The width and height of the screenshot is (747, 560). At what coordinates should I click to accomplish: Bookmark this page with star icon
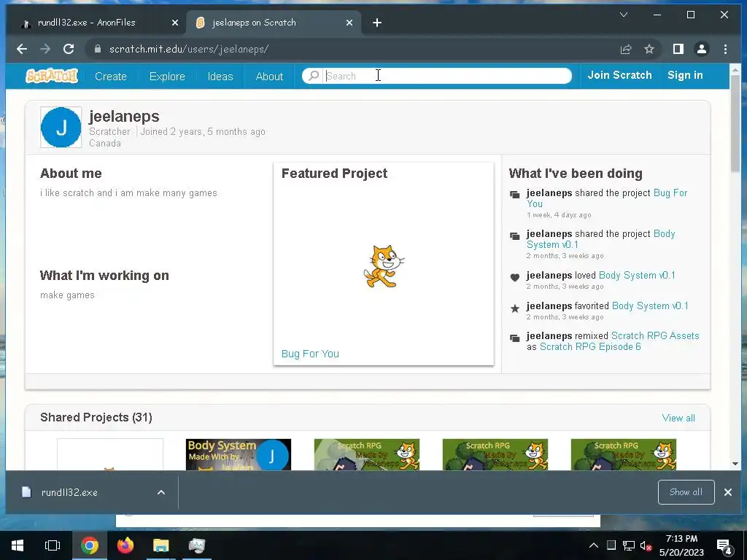point(649,49)
